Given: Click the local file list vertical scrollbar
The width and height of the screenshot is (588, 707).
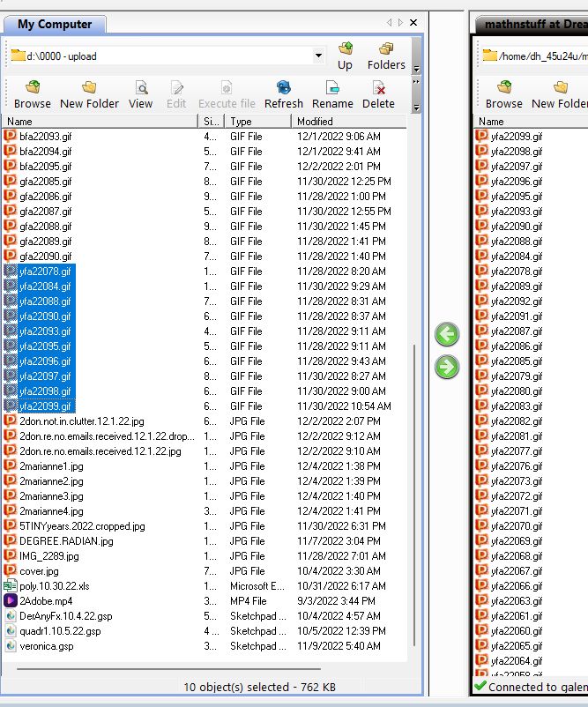Looking at the screenshot, I should point(414,441).
